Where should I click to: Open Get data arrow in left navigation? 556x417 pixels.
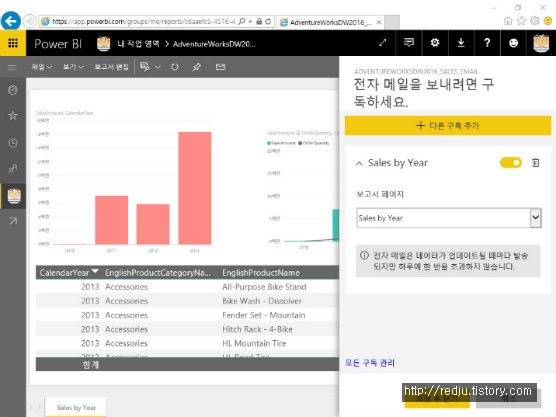[13, 221]
